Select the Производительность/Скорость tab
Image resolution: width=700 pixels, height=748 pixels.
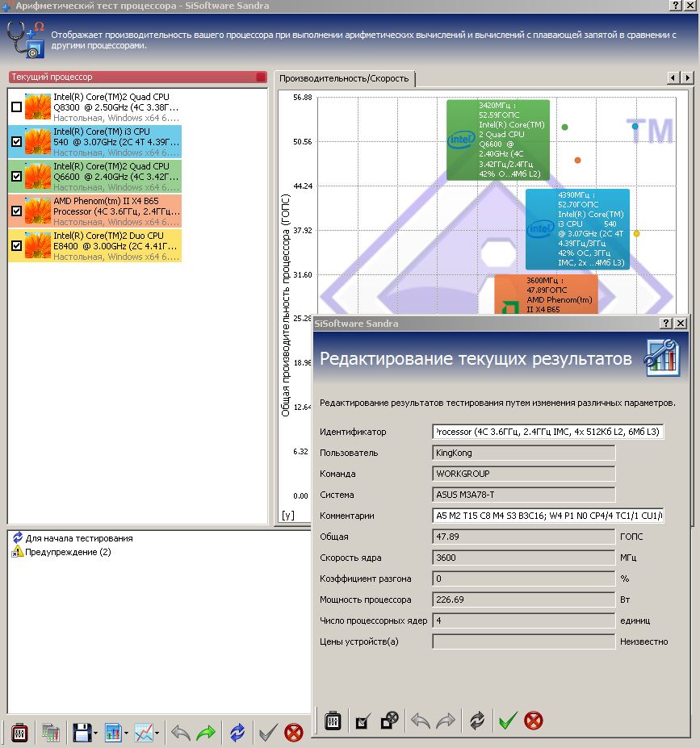[344, 79]
